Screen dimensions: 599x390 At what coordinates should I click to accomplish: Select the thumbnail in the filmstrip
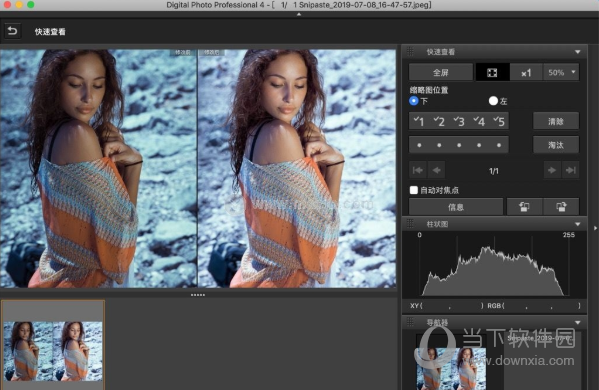click(53, 351)
